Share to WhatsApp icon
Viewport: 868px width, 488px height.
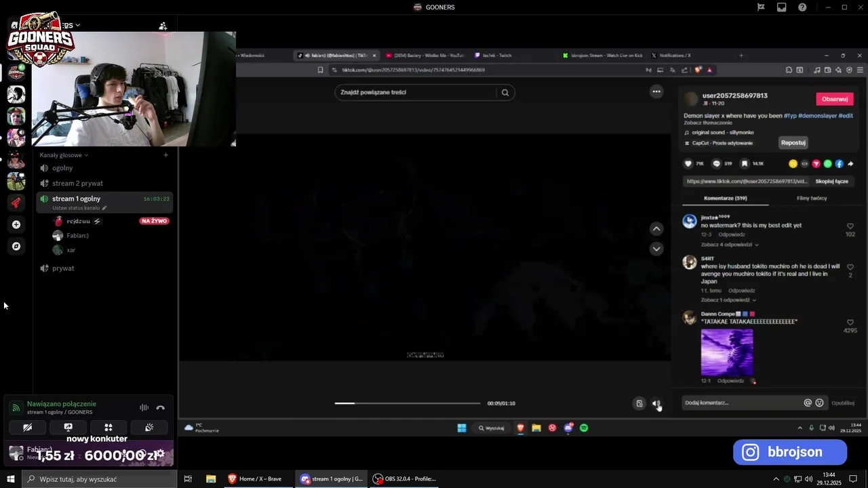pos(827,163)
